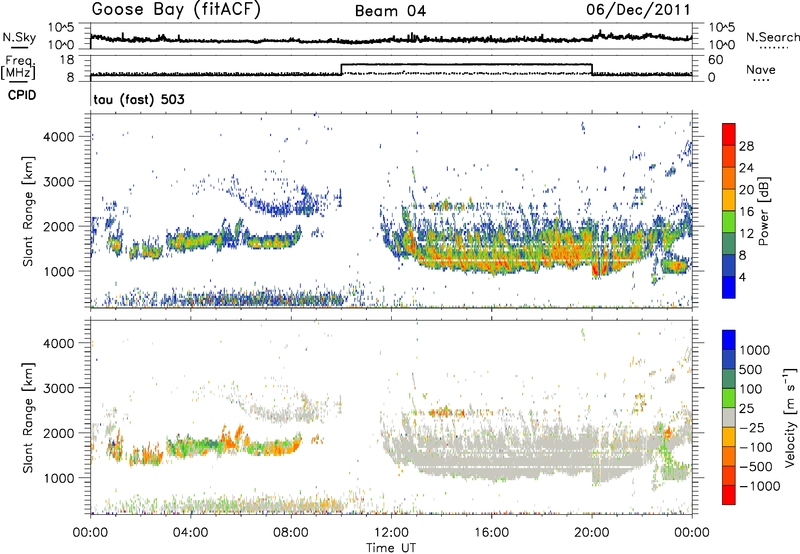The height and width of the screenshot is (554, 800).
Task: Pick the light green 25–100 velocity segment
Action: point(729,398)
